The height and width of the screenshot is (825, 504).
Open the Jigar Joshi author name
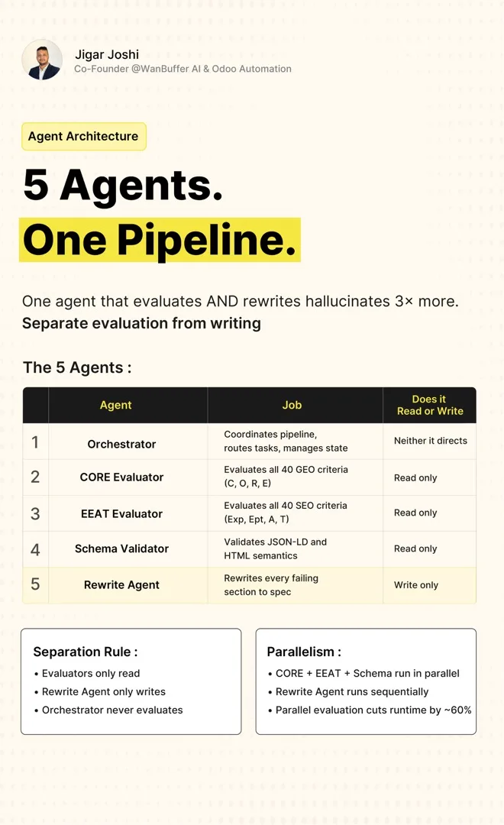(107, 54)
